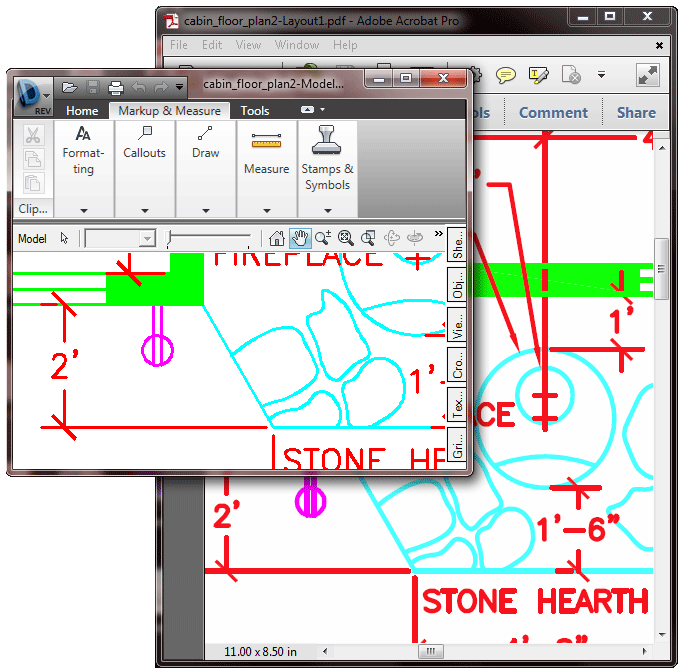Click the Paste icon in Clipboard panel
This screenshot has height=670, width=685.
click(x=33, y=183)
